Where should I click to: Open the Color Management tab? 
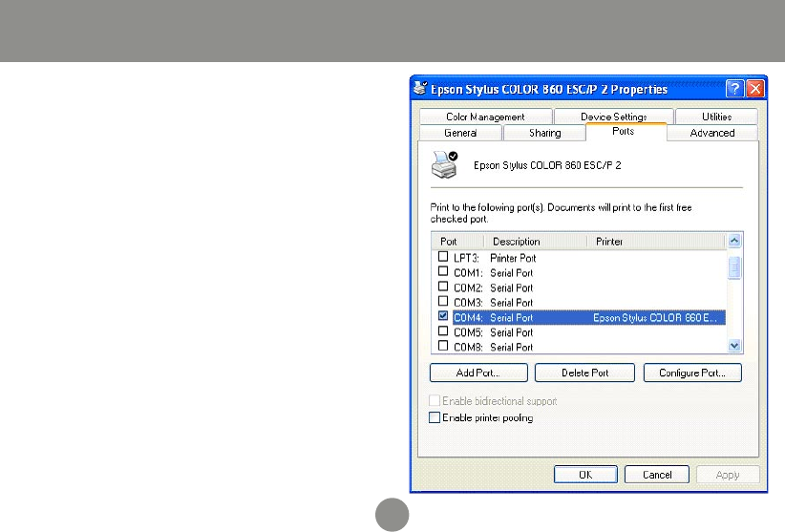coord(486,117)
